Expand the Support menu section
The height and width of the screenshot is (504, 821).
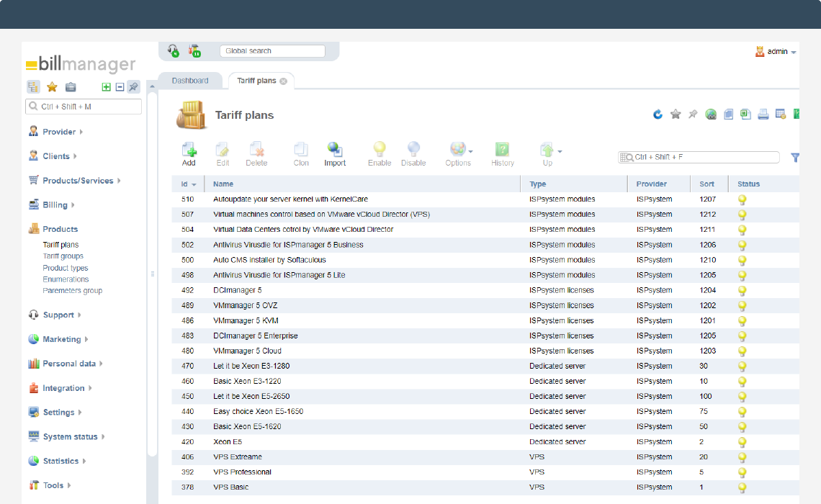click(x=55, y=315)
